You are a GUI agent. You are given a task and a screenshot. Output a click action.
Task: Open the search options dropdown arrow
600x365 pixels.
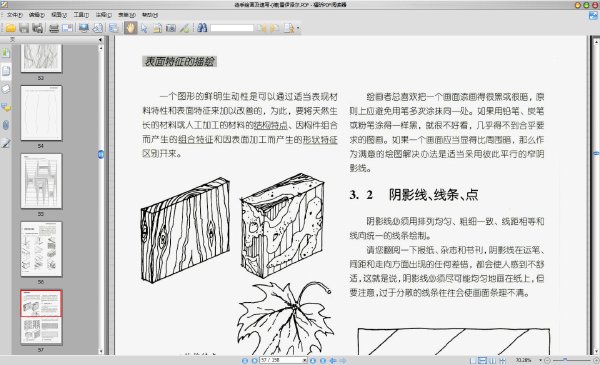tap(298, 28)
